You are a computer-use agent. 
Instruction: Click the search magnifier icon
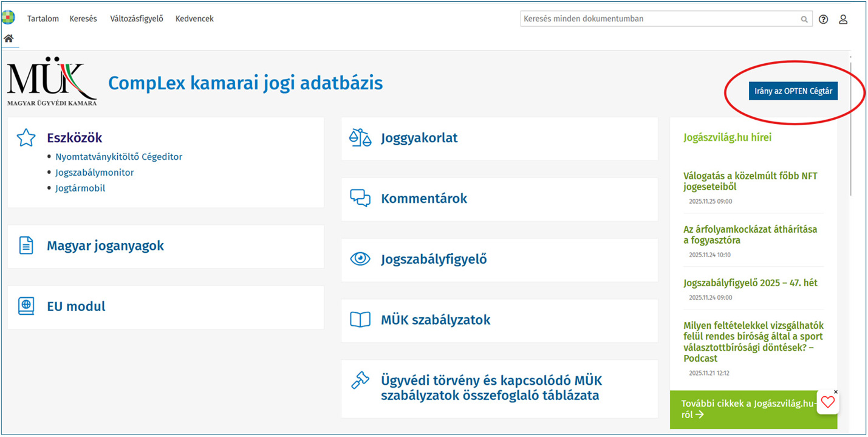click(x=804, y=19)
